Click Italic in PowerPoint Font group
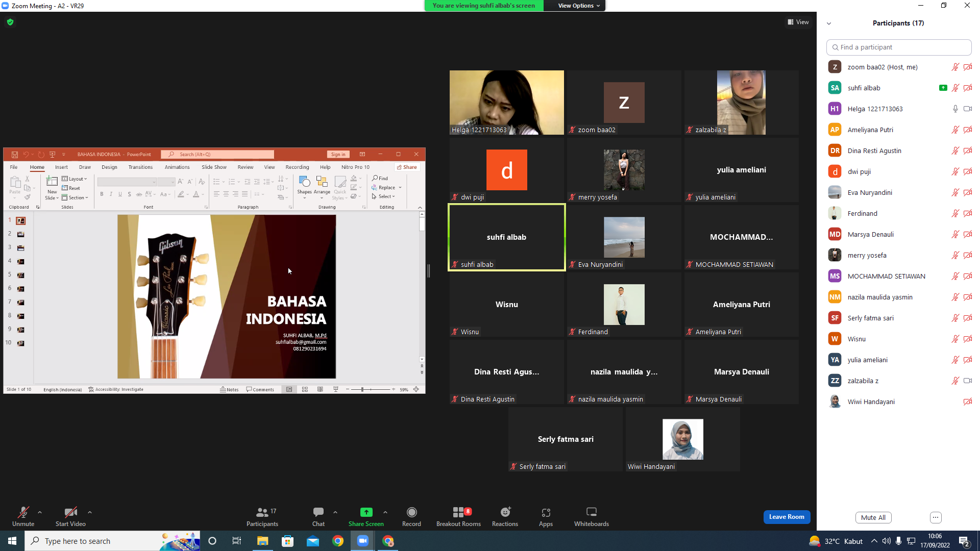980x551 pixels. pyautogui.click(x=111, y=194)
